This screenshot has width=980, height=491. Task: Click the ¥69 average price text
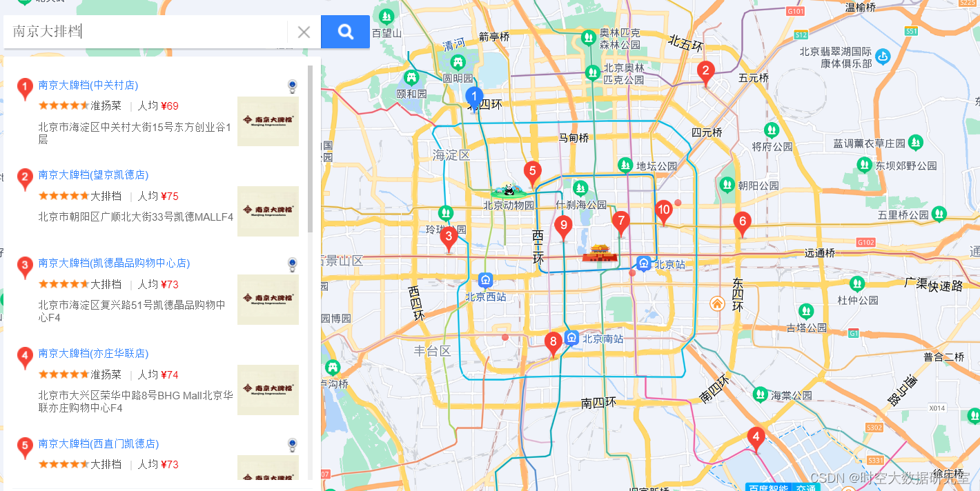point(170,106)
